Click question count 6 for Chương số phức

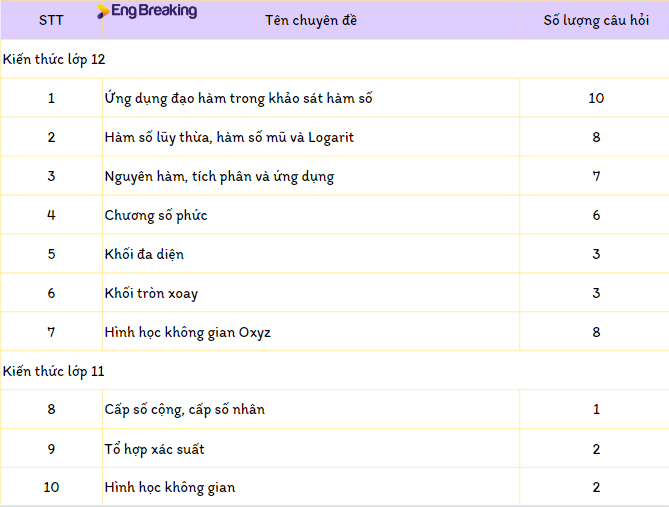coord(596,215)
